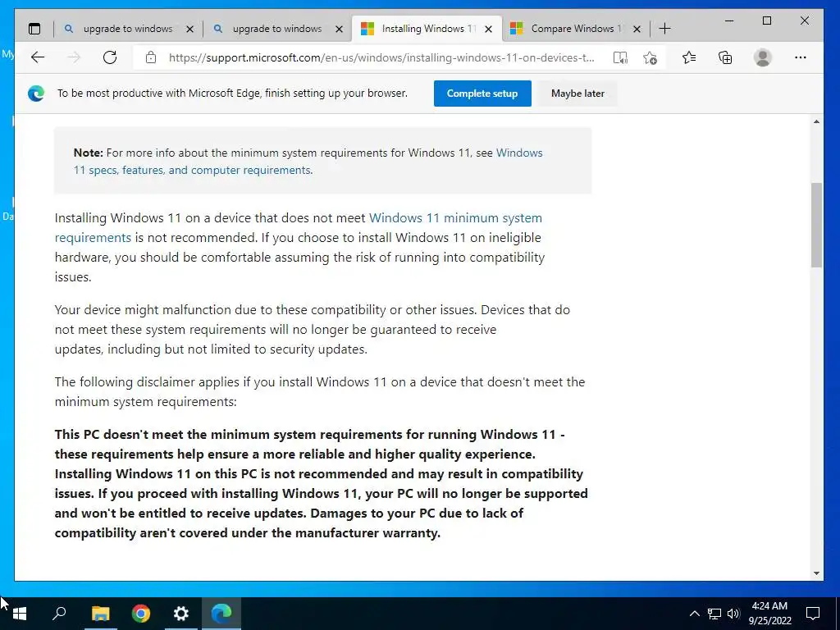Open a new tab with the plus icon
This screenshot has height=630, width=840.
(x=664, y=29)
